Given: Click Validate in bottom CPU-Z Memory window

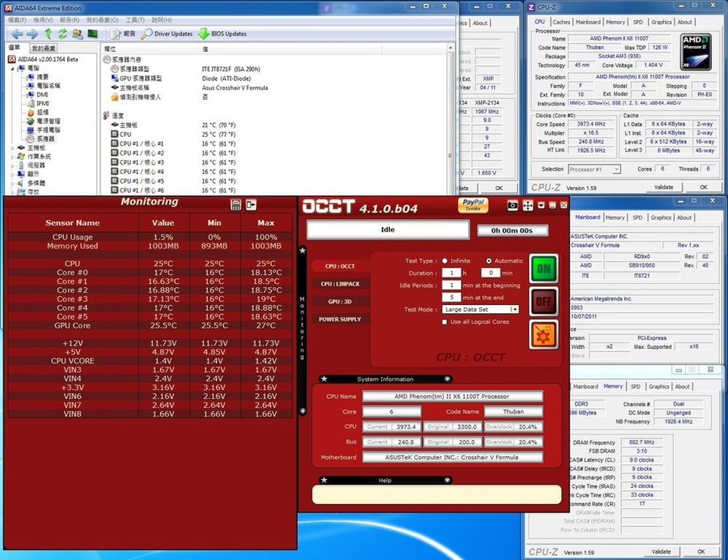Looking at the screenshot, I should coord(661,552).
